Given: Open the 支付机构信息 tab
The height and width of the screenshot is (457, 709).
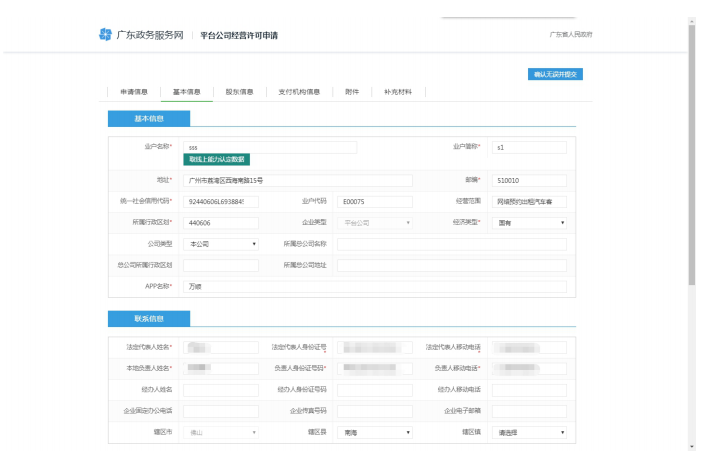Looking at the screenshot, I should point(299,91).
